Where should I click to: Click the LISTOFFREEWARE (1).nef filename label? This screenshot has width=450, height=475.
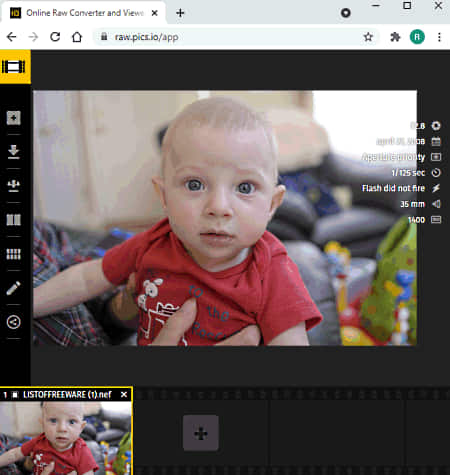click(67, 395)
